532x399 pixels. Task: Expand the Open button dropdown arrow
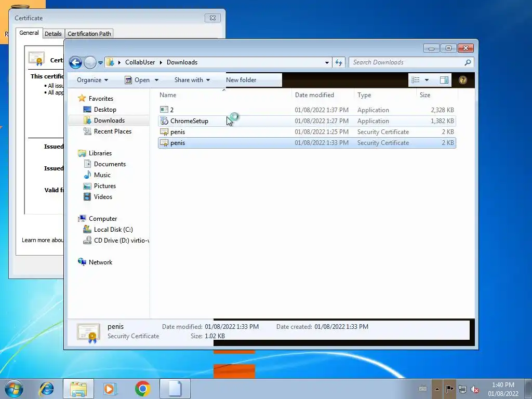(156, 80)
